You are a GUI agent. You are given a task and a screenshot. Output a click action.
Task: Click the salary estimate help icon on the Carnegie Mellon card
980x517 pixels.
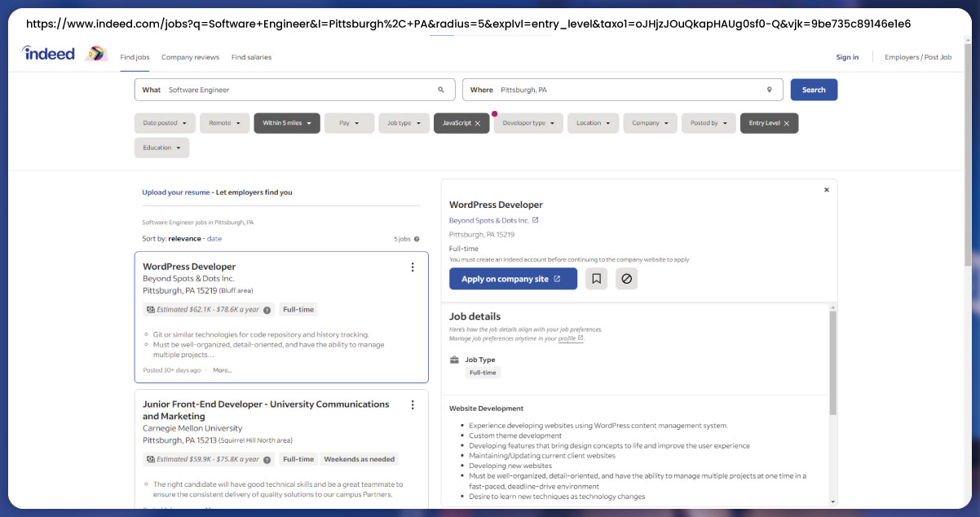tap(267, 459)
